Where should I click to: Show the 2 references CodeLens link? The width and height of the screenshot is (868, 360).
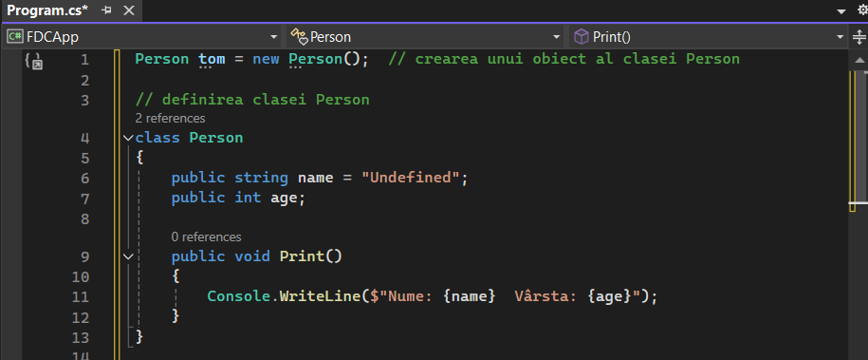(170, 118)
